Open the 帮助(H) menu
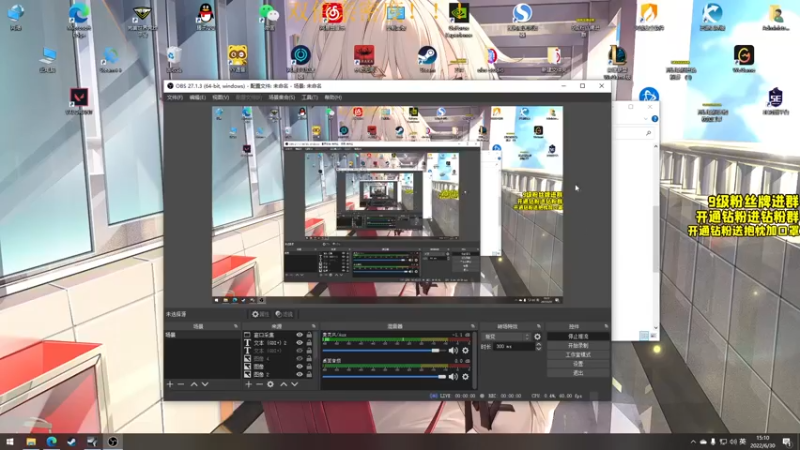The height and width of the screenshot is (450, 800). (333, 97)
